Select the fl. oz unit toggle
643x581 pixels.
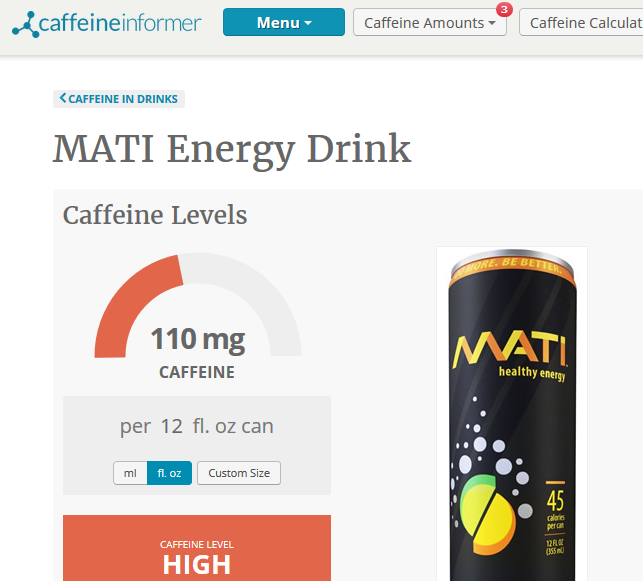click(x=169, y=473)
